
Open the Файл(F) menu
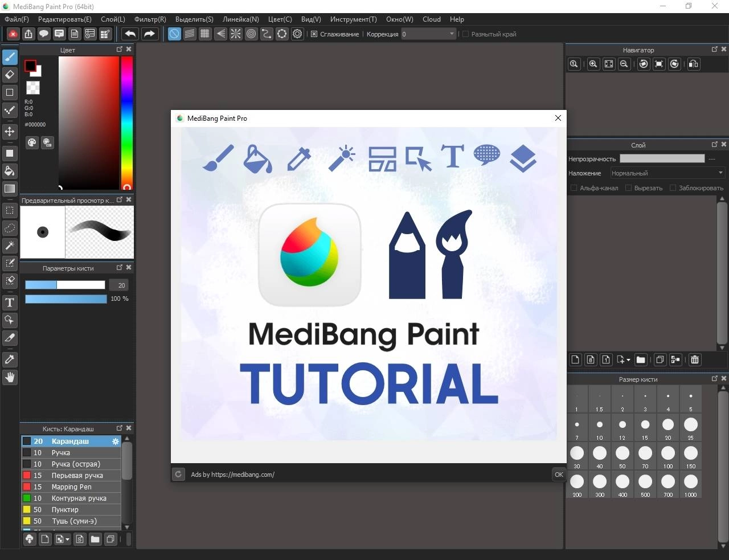pos(17,19)
